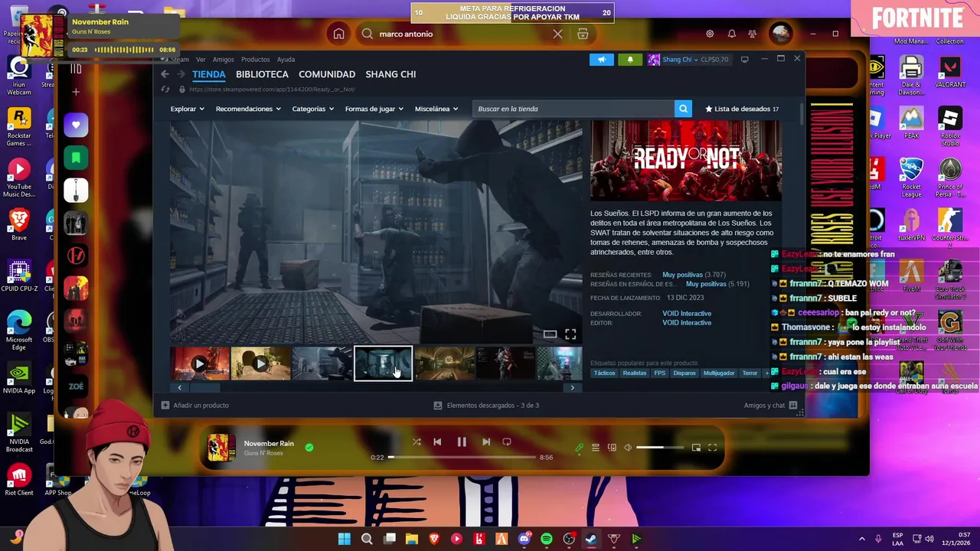
Task: Click the Steam store search magnifier button
Action: (683, 109)
